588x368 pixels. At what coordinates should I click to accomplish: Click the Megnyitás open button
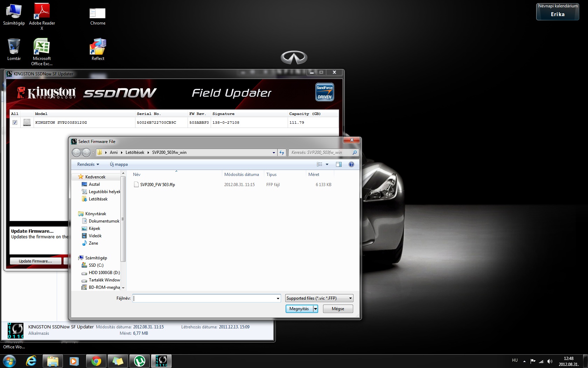click(x=299, y=309)
